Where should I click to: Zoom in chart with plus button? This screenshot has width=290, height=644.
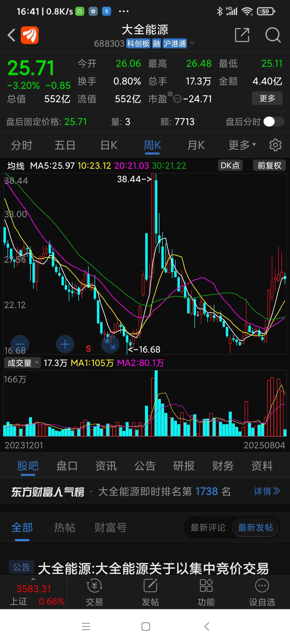point(65,344)
